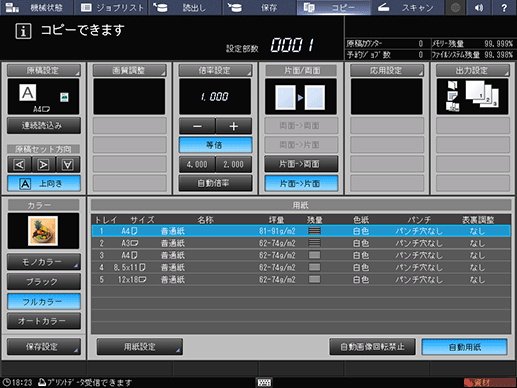Expand the 画質調整 quality adjustment
The width and height of the screenshot is (517, 388).
pos(130,70)
